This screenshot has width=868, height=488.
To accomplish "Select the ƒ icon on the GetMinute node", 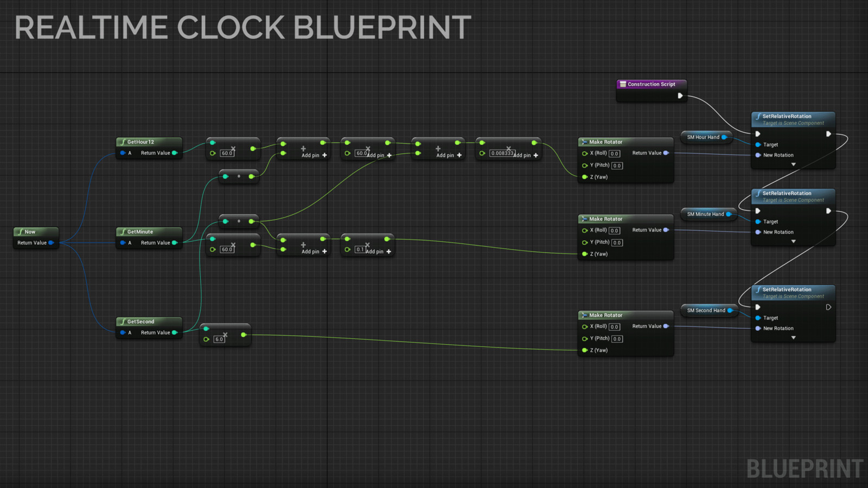I will coord(123,232).
